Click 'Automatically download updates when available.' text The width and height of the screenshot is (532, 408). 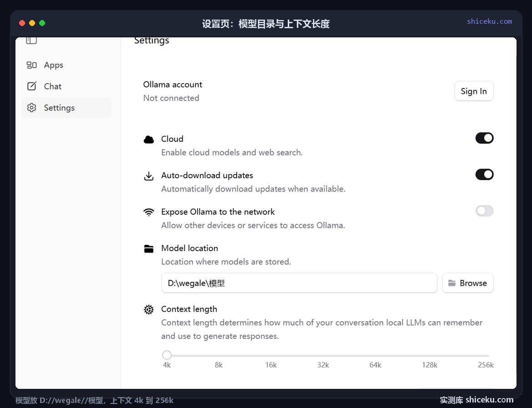pos(253,189)
